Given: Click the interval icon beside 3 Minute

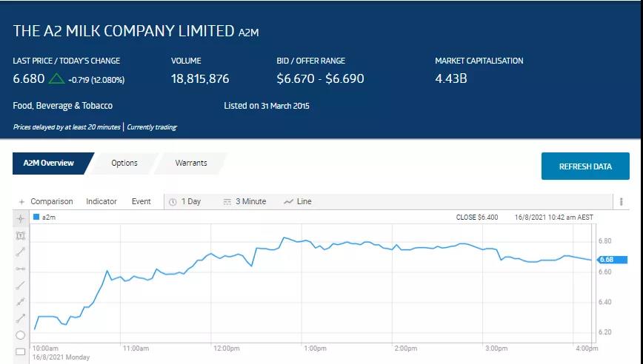Looking at the screenshot, I should (x=227, y=202).
